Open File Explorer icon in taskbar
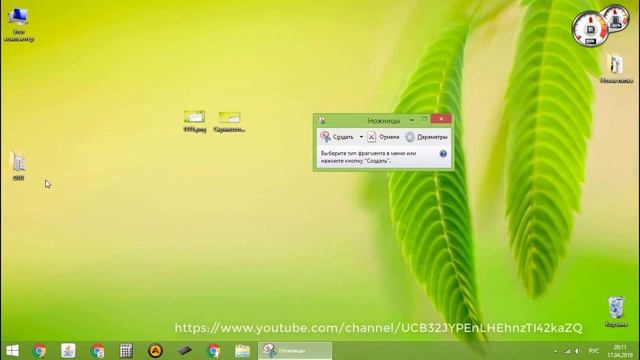The image size is (640, 360). [242, 351]
